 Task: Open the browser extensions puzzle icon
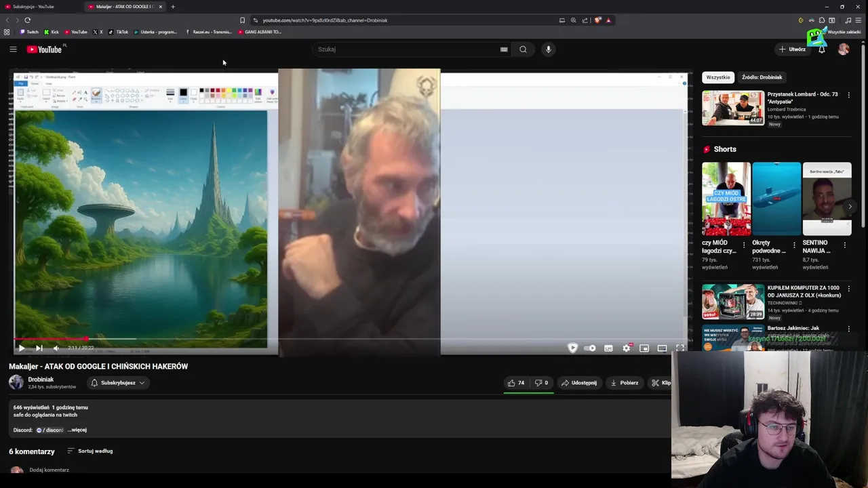(x=821, y=20)
